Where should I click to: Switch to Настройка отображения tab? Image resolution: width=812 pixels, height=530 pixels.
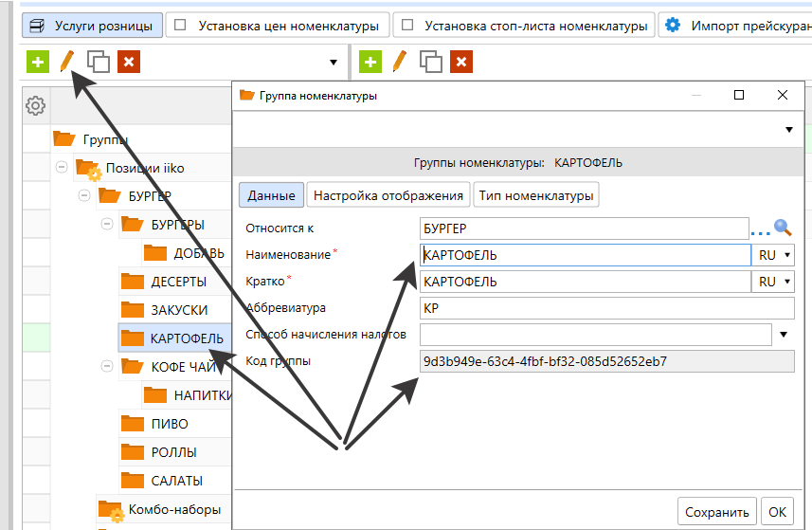click(x=388, y=195)
